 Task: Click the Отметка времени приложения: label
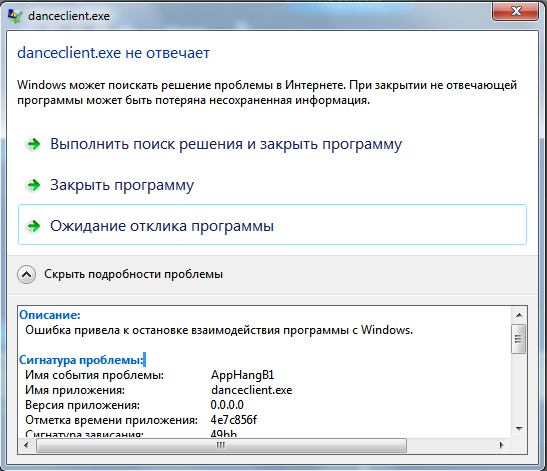pyautogui.click(x=111, y=420)
